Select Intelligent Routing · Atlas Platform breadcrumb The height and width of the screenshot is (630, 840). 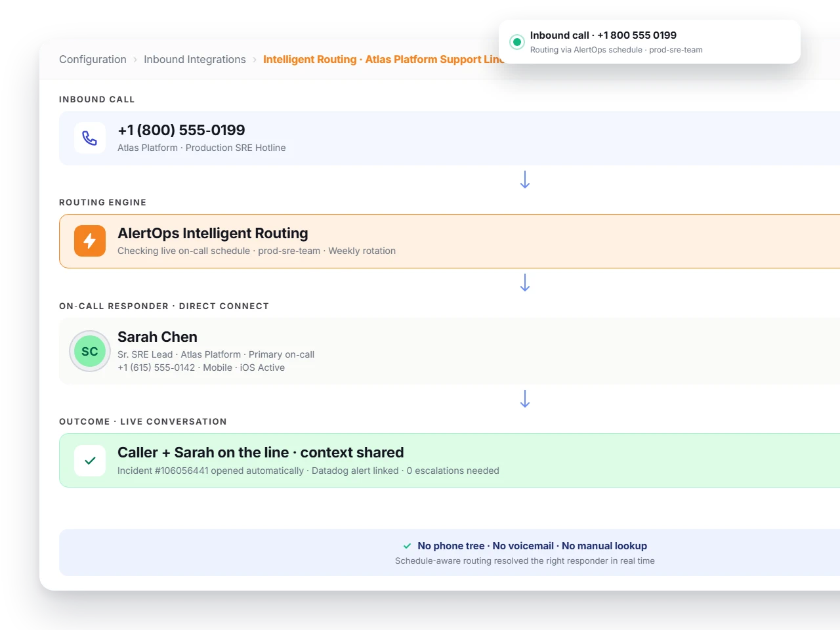tap(383, 59)
